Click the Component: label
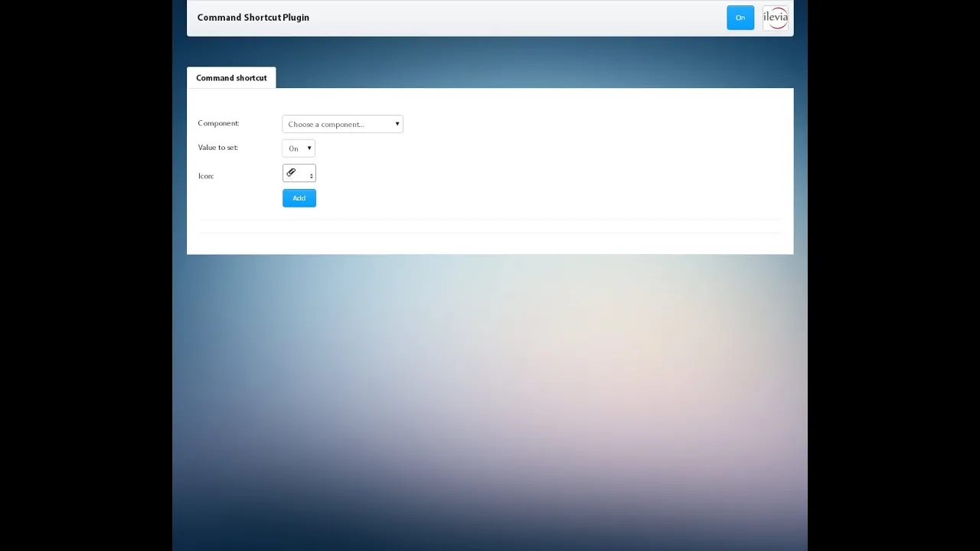This screenshot has width=980, height=551. (x=218, y=123)
